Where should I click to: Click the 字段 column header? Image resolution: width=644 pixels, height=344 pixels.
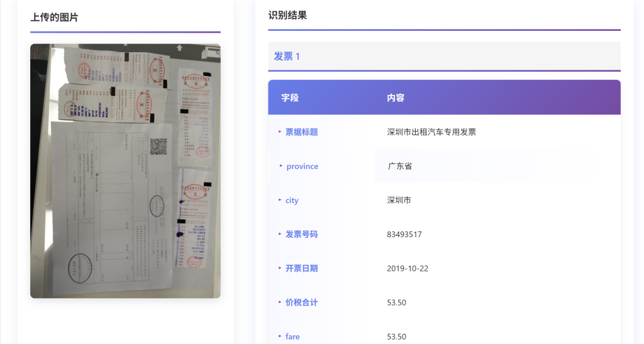click(x=290, y=97)
